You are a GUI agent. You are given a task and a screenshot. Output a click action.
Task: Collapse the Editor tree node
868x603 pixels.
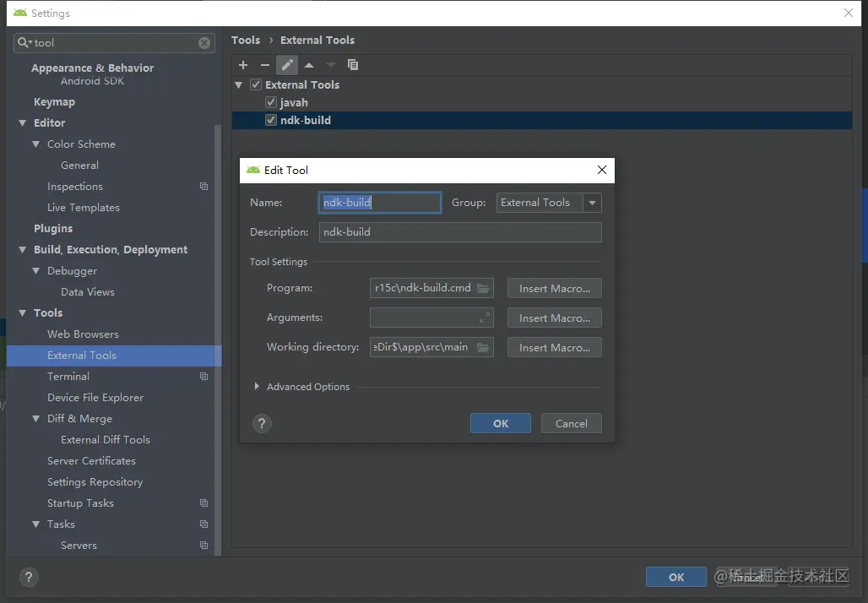point(23,123)
